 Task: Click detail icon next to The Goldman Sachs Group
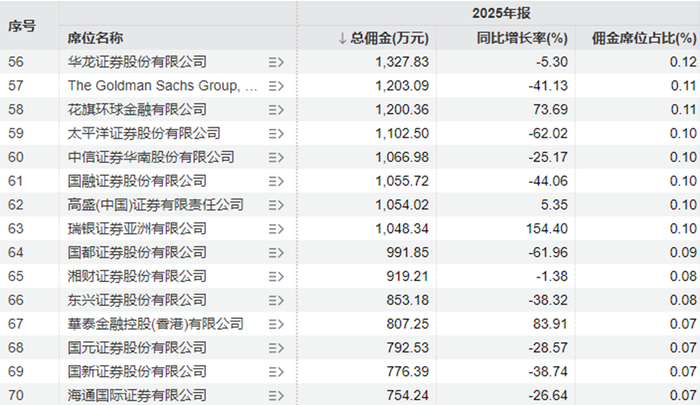pos(277,86)
